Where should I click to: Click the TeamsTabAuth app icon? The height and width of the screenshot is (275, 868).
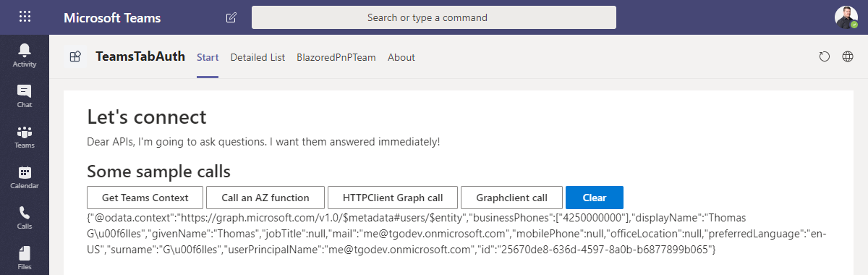[75, 57]
